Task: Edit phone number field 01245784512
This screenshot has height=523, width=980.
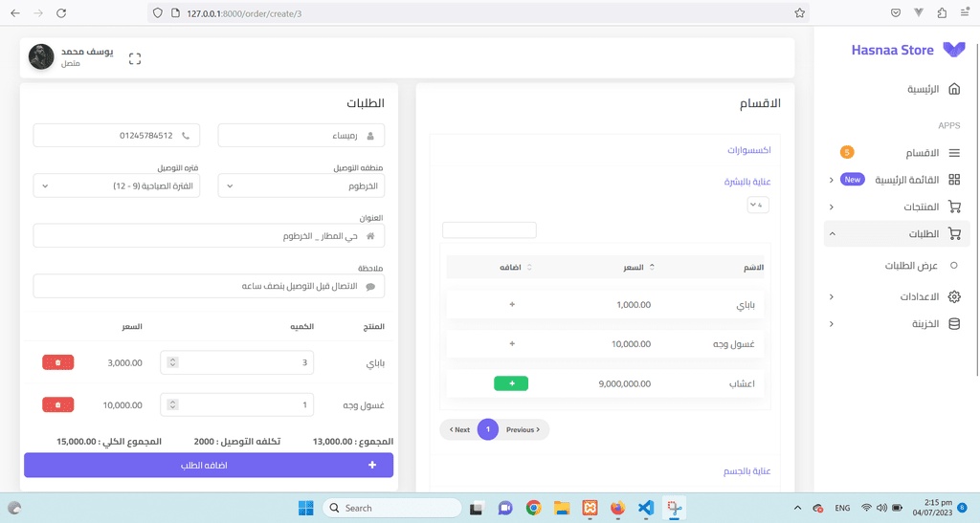Action: pyautogui.click(x=116, y=136)
